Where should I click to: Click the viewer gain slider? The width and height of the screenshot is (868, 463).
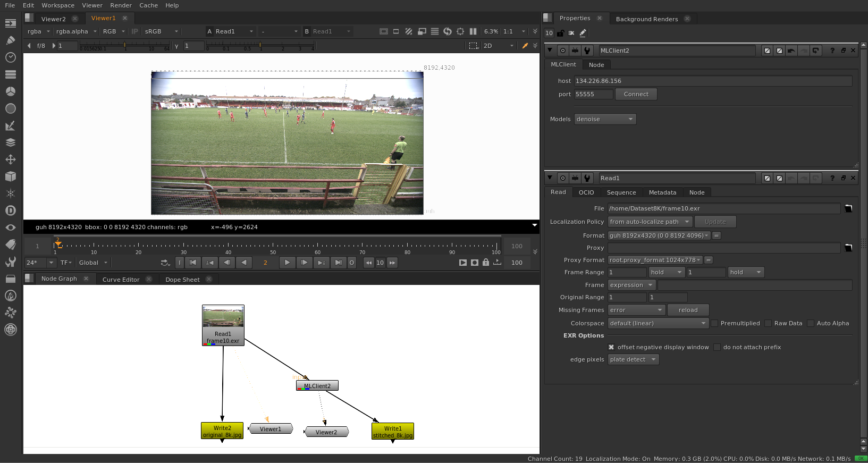pos(124,46)
